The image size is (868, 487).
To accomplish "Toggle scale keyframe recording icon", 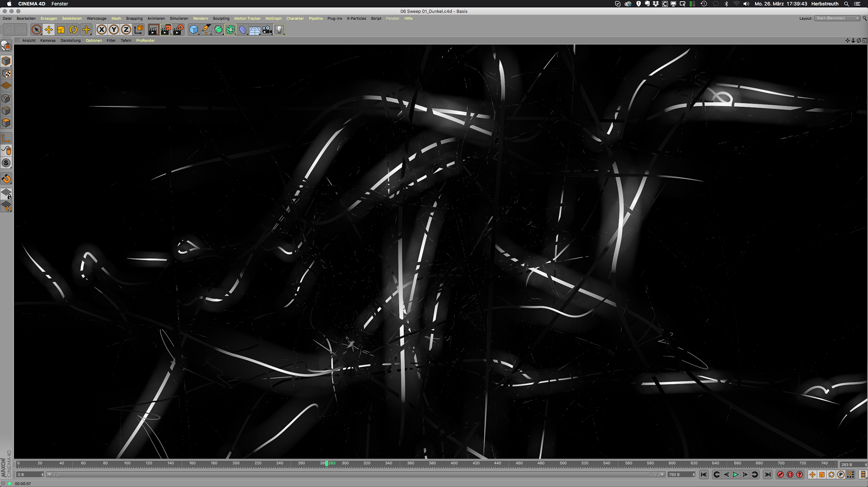I will coord(822,474).
